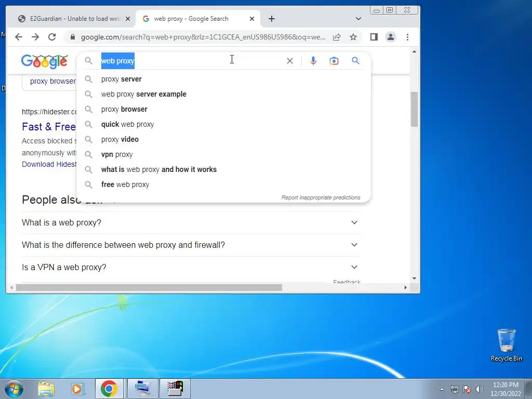Choose 'what is web proxy and how it works'
The height and width of the screenshot is (399, 532).
223,169
